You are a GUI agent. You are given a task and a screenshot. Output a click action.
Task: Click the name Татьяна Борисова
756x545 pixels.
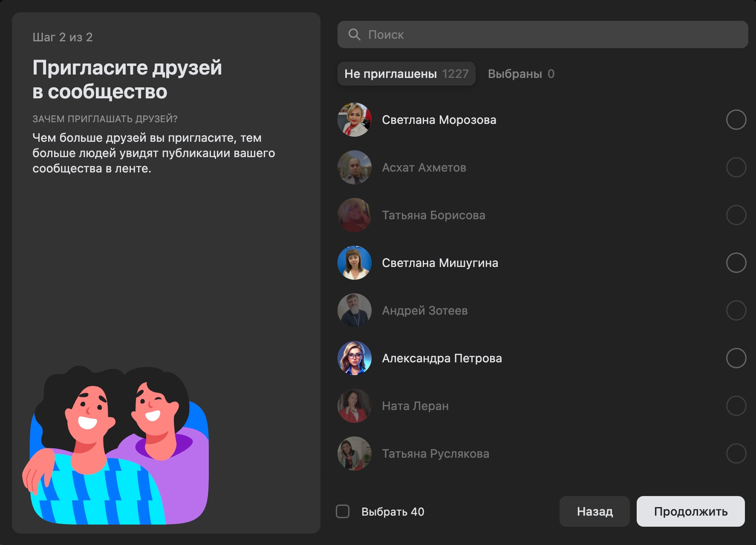pos(433,215)
